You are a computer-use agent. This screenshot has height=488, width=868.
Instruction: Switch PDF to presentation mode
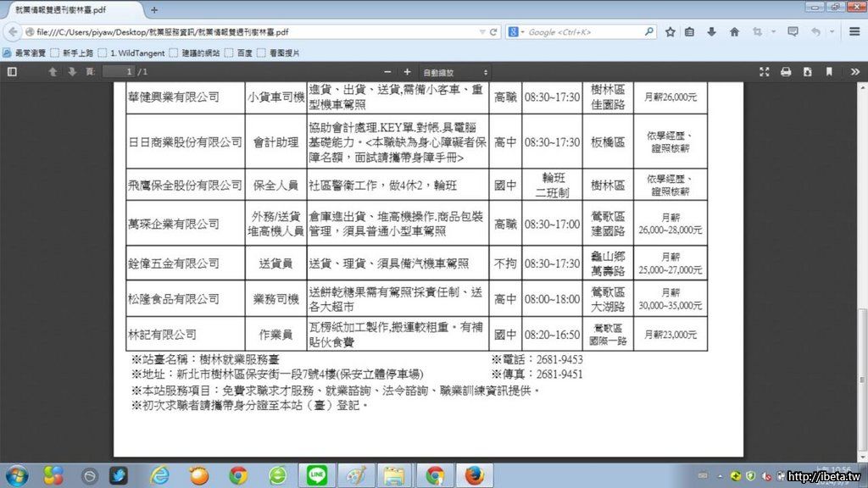click(x=764, y=72)
